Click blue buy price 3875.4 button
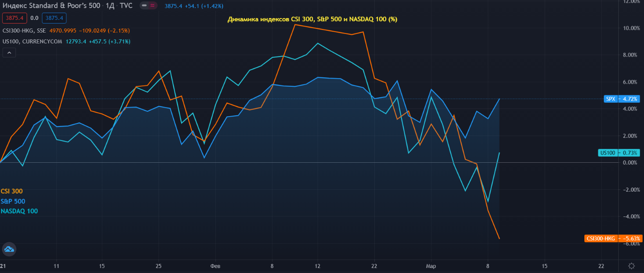Image resolution: width=644 pixels, height=273 pixels. click(x=54, y=18)
